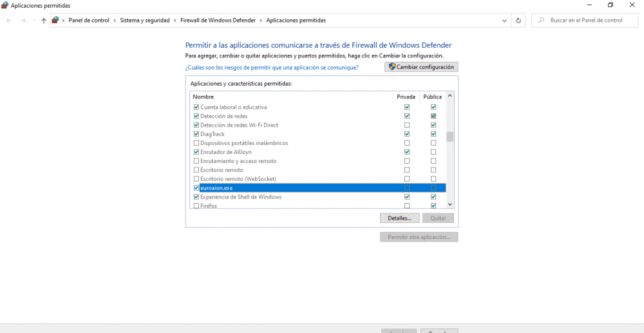Click the Control Panel icon in address bar
The height and width of the screenshot is (333, 644).
(55, 21)
